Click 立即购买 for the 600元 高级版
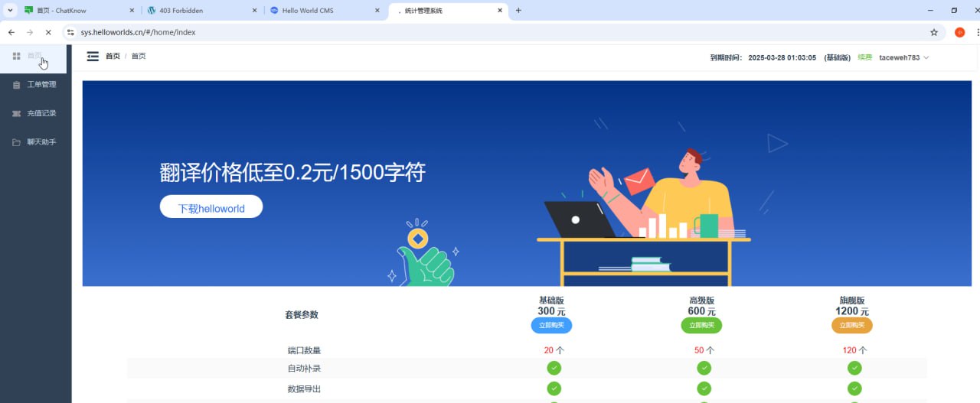This screenshot has height=403, width=980. (701, 326)
